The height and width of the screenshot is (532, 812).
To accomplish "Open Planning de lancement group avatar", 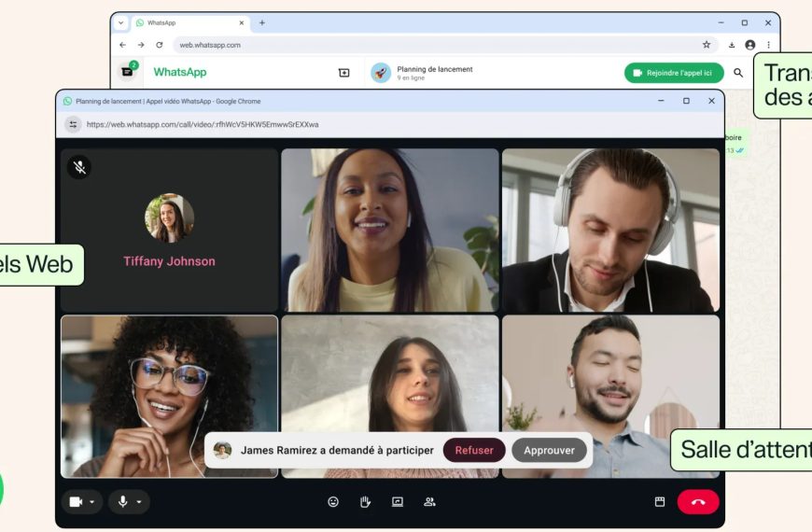I will (x=381, y=73).
